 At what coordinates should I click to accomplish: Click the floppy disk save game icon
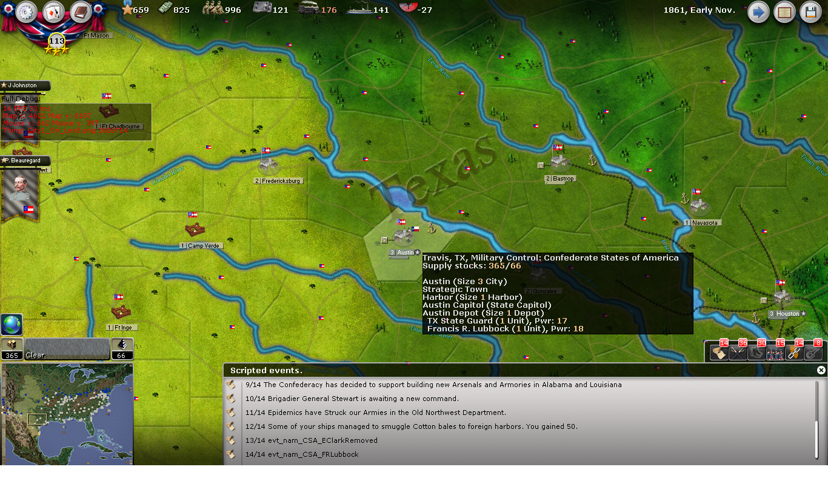pos(811,12)
